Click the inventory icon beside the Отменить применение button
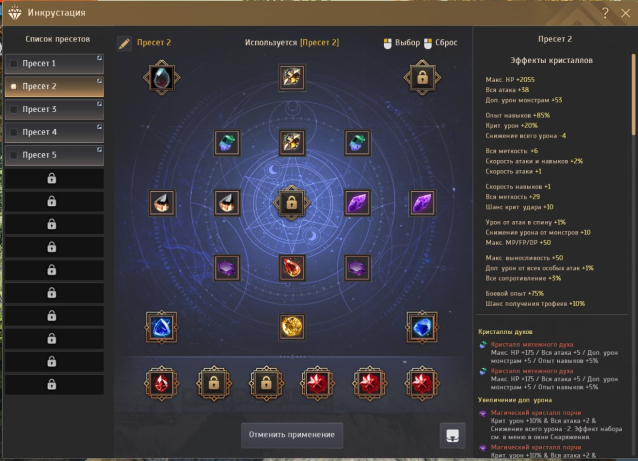This screenshot has width=638, height=461. [452, 435]
